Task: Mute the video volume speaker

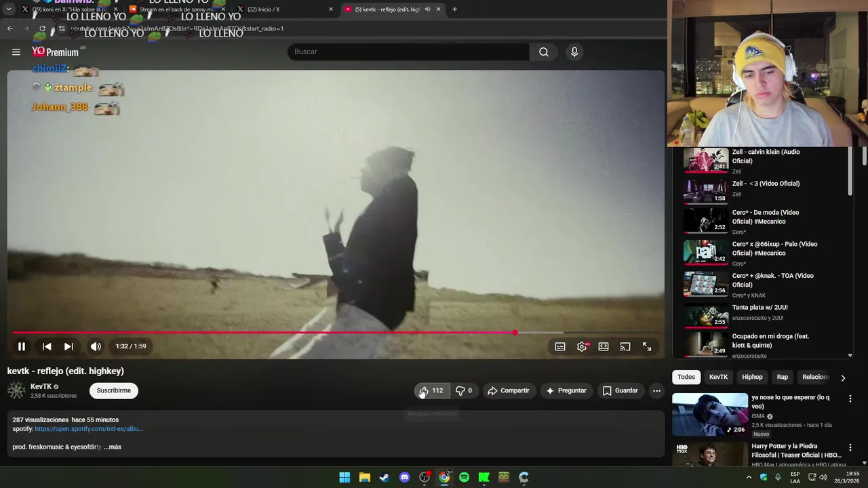Action: point(96,346)
